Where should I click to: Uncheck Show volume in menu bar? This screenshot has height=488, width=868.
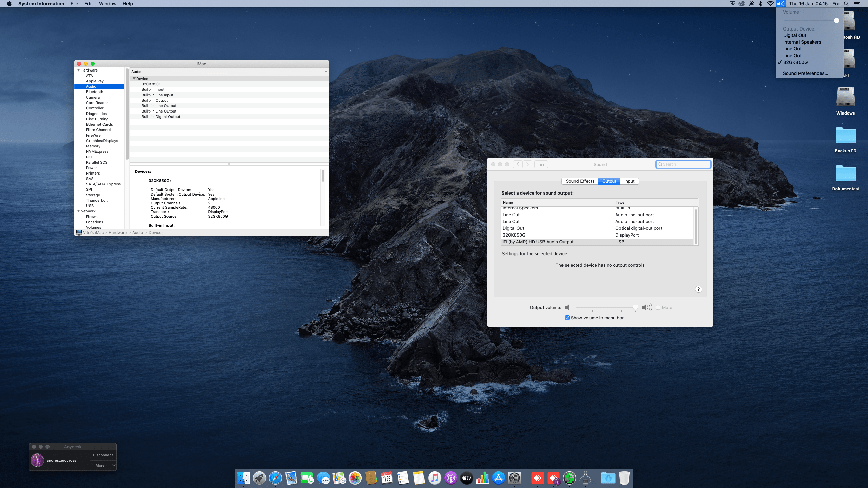(x=567, y=318)
